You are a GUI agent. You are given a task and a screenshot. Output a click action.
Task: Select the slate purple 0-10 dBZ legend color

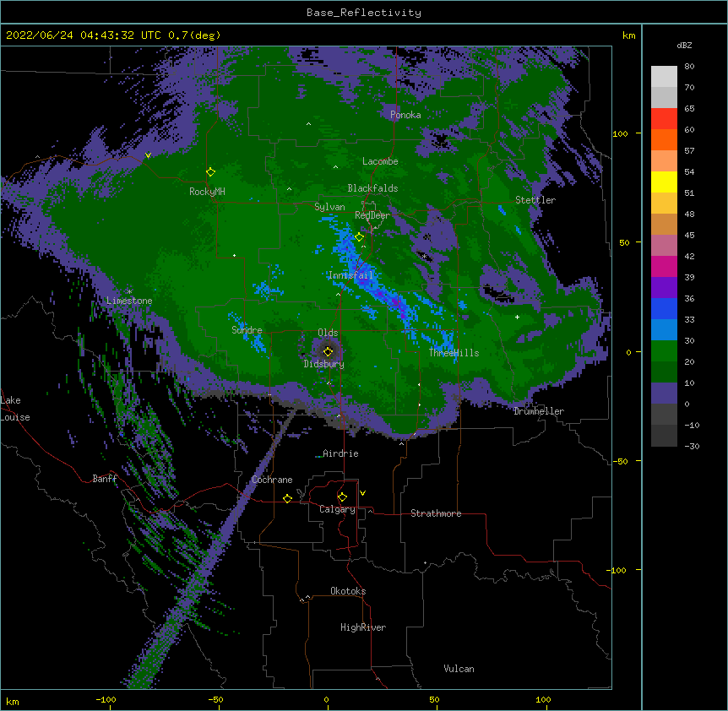(x=664, y=393)
